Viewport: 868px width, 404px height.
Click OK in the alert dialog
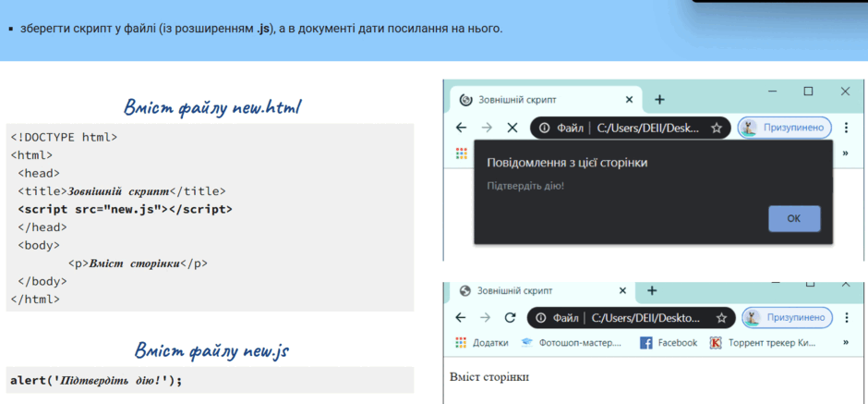(794, 218)
